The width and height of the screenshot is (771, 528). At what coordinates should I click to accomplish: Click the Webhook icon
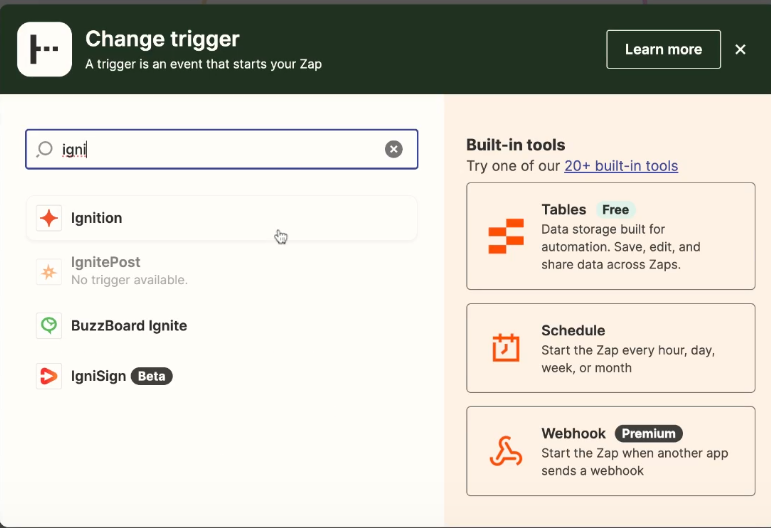click(x=506, y=451)
